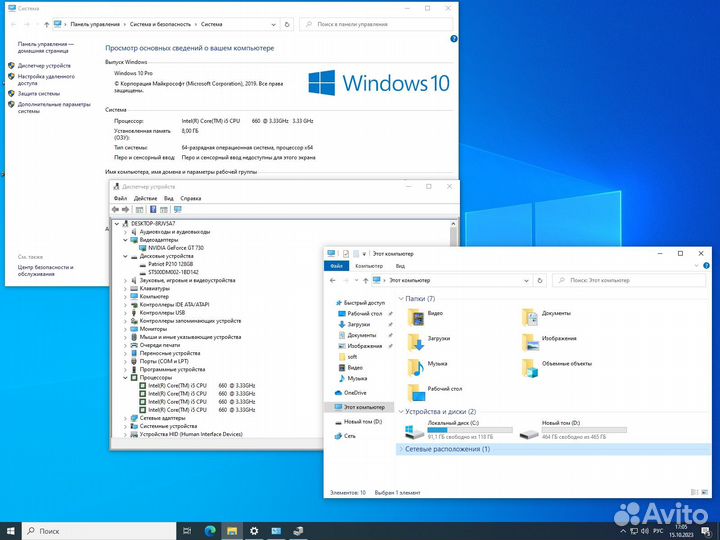The height and width of the screenshot is (540, 720).
Task: Select Этот компьютер in Explorer sidebar
Action: 360,407
